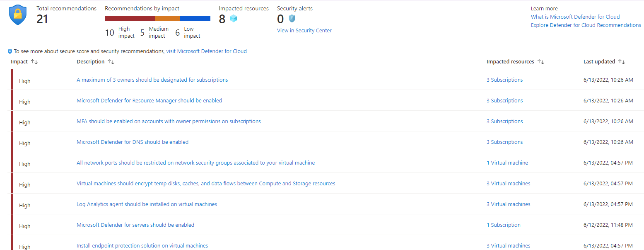Sort by Last updated column arrows
Viewport: 644px width, 250px height.
click(622, 62)
